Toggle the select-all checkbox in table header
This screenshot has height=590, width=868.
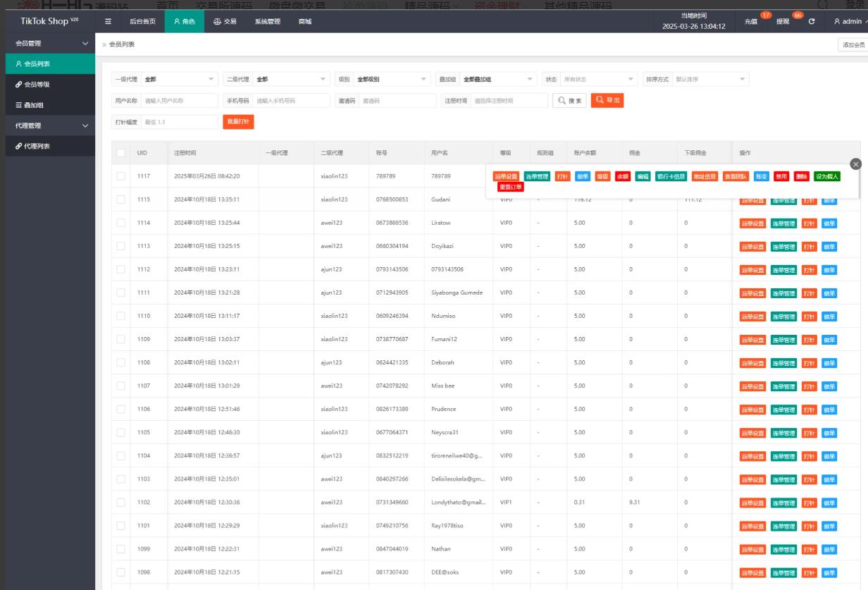[120, 153]
